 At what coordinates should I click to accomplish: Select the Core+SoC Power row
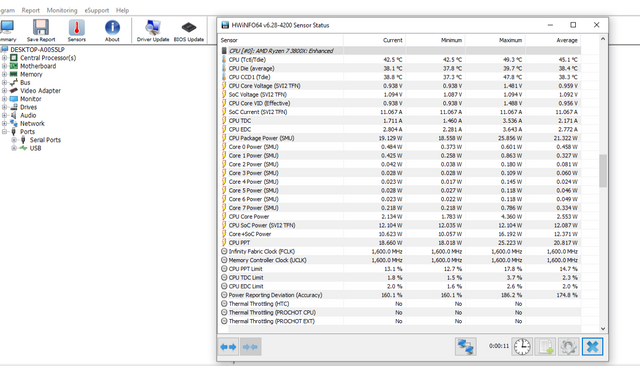pyautogui.click(x=400, y=234)
